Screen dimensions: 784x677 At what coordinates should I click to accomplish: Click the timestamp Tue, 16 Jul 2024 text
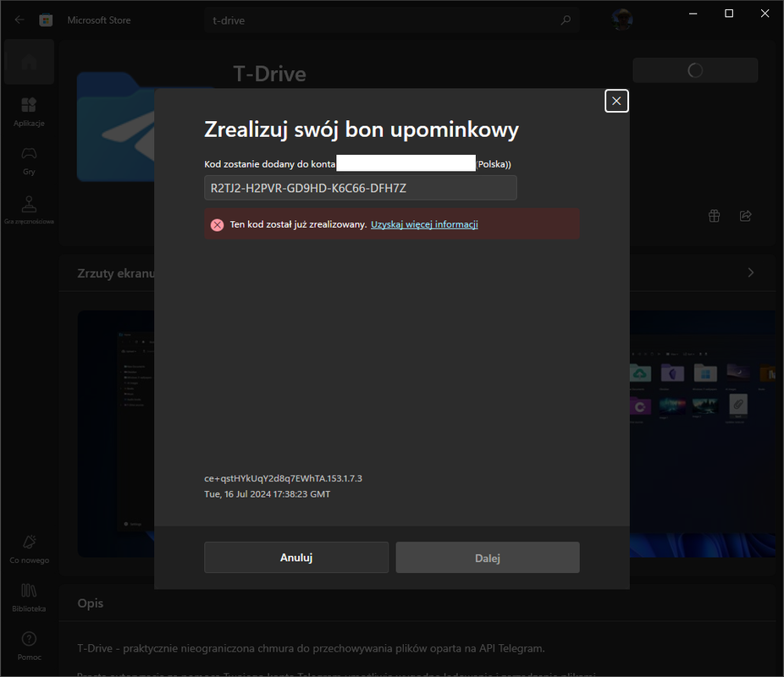pyautogui.click(x=267, y=494)
